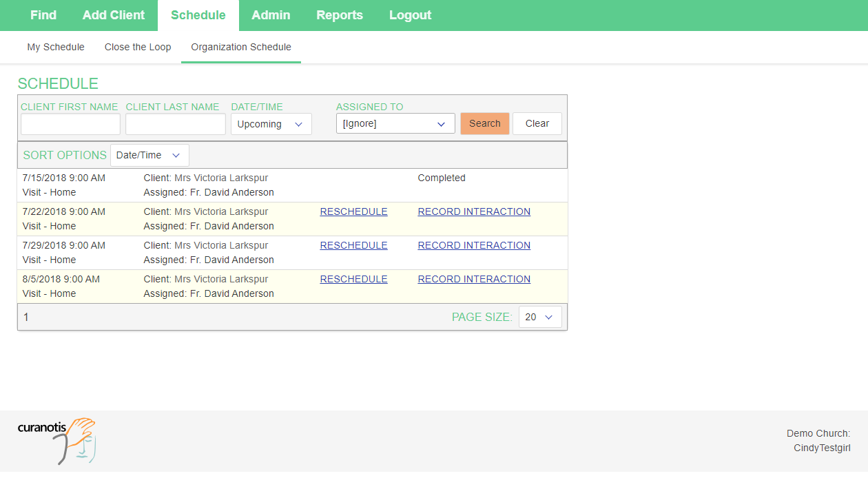The image size is (868, 478).
Task: Switch to Close the Loop tab
Action: pyautogui.click(x=138, y=47)
